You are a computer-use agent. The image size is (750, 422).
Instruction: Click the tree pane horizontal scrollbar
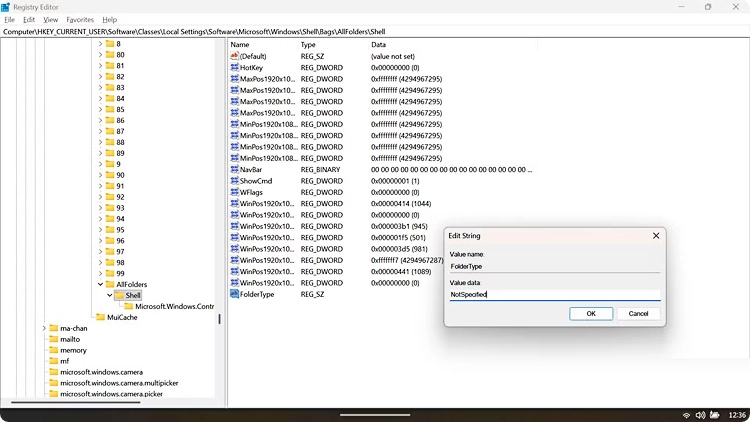point(76,402)
